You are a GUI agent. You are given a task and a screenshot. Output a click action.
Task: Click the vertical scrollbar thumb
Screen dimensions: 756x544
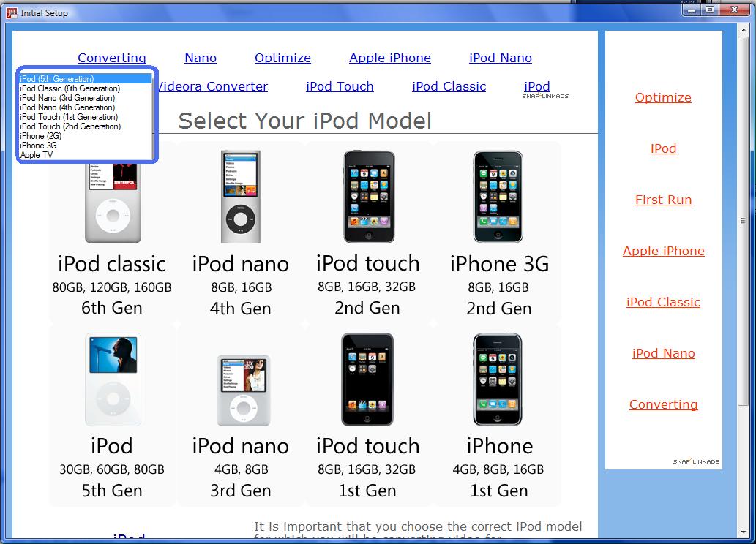click(743, 221)
